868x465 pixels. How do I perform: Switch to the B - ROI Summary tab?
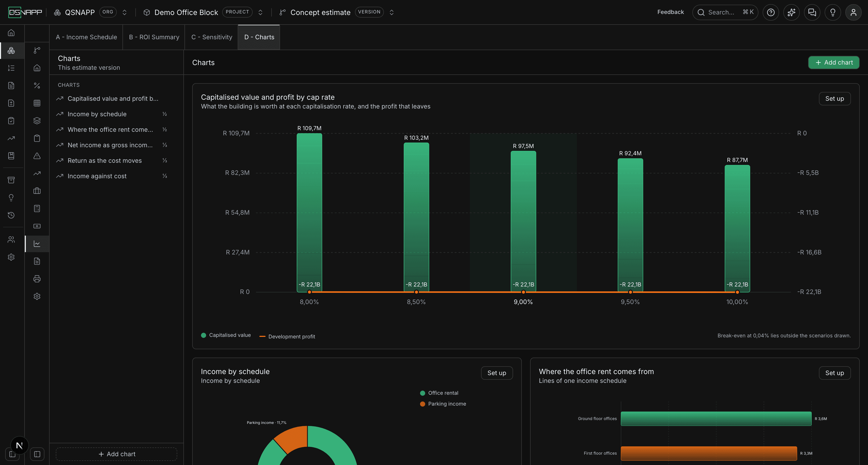click(154, 37)
